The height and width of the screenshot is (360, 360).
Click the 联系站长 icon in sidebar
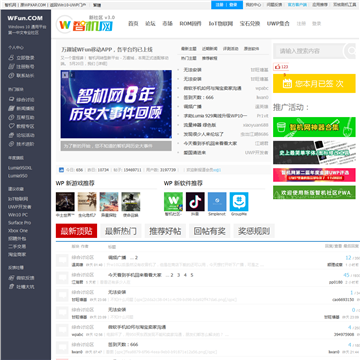[x=11, y=76]
